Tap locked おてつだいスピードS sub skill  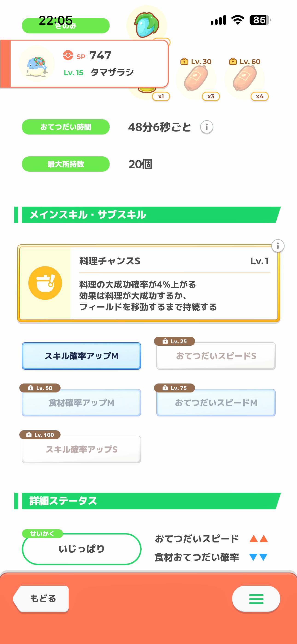(x=216, y=356)
